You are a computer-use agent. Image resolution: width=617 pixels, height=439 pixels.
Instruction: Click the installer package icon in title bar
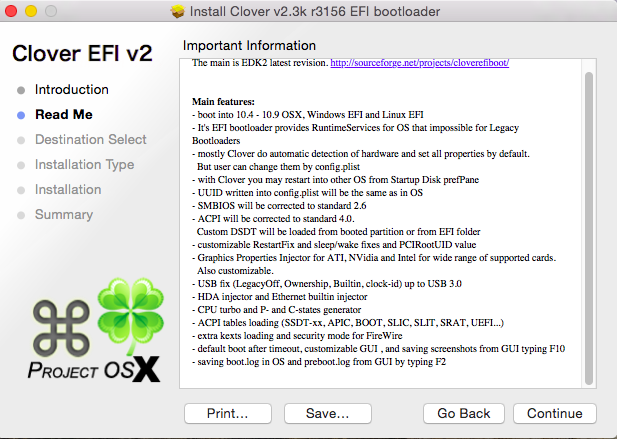[x=177, y=11]
